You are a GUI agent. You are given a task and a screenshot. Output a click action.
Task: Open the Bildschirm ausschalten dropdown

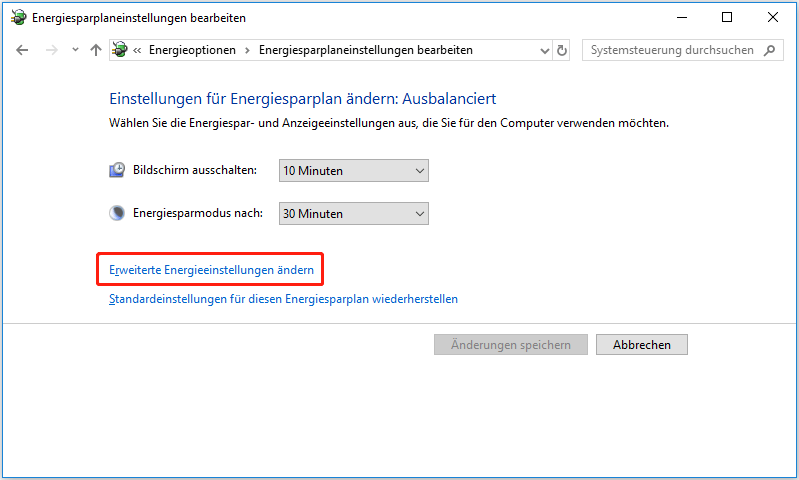pos(354,171)
